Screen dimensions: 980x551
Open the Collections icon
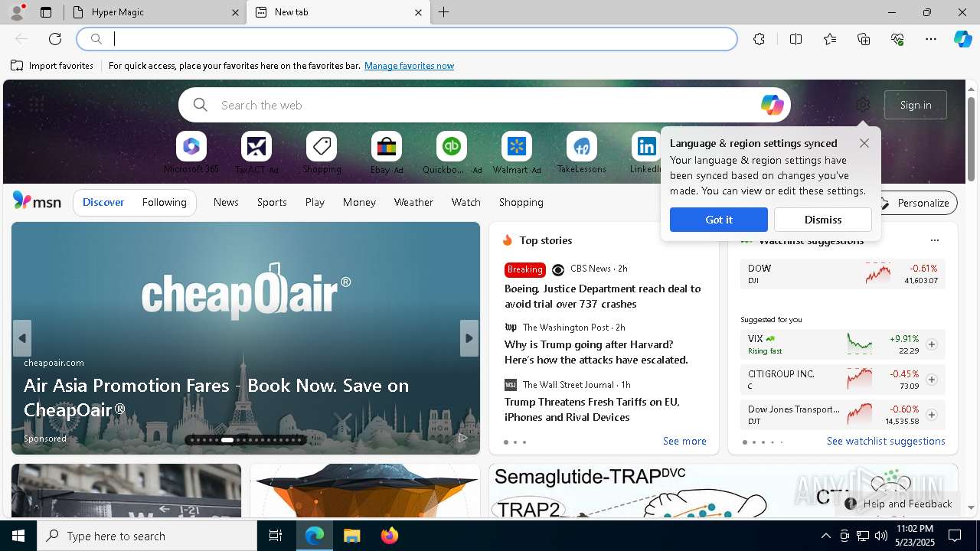tap(864, 39)
